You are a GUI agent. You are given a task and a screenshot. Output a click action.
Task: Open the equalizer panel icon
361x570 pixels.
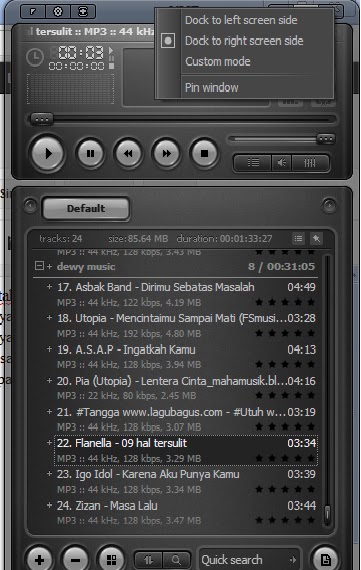click(x=309, y=162)
